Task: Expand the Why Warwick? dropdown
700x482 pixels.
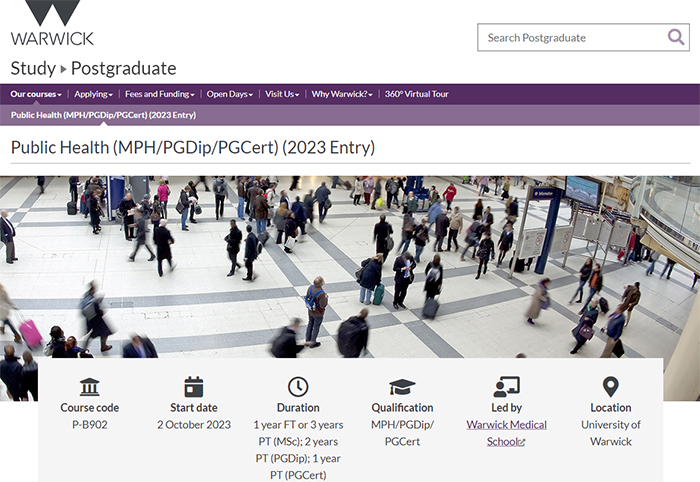Action: [x=342, y=94]
